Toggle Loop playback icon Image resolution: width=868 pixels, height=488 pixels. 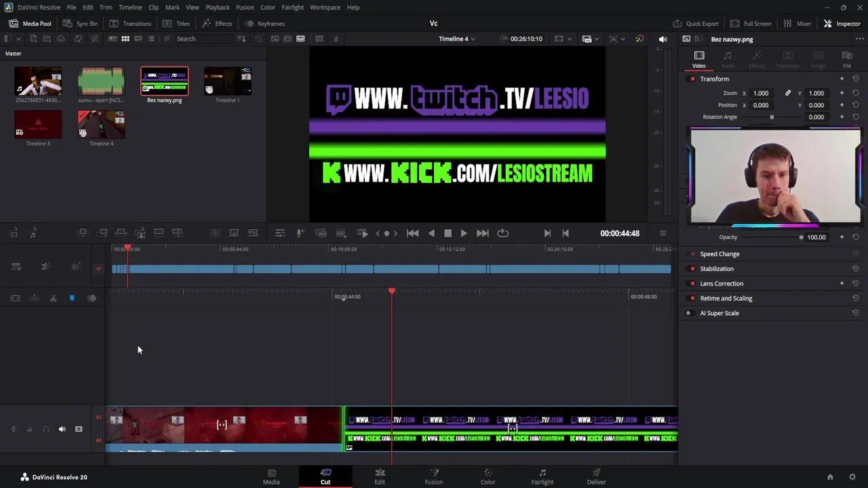[x=502, y=233]
